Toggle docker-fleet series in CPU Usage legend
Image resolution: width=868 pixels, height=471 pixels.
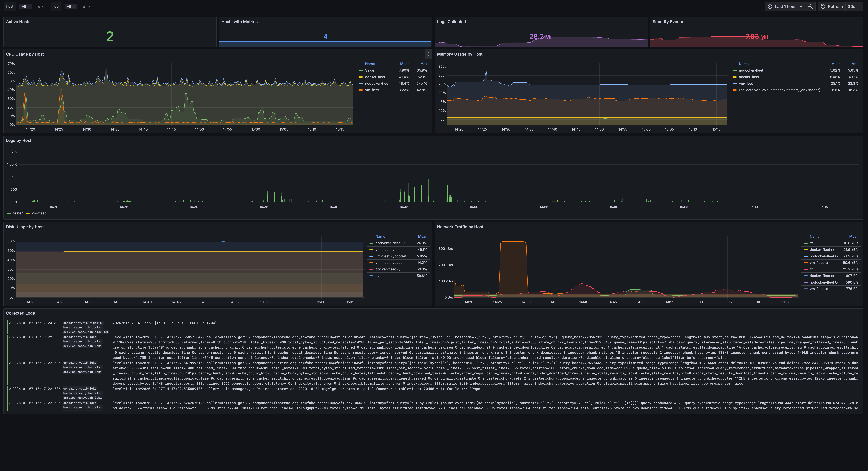375,77
